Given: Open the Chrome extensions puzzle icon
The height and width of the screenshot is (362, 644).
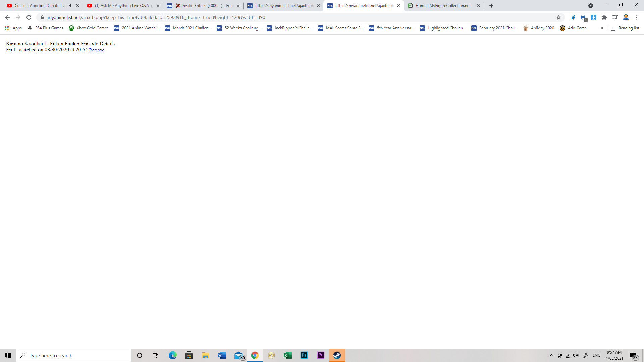Looking at the screenshot, I should click(x=604, y=17).
